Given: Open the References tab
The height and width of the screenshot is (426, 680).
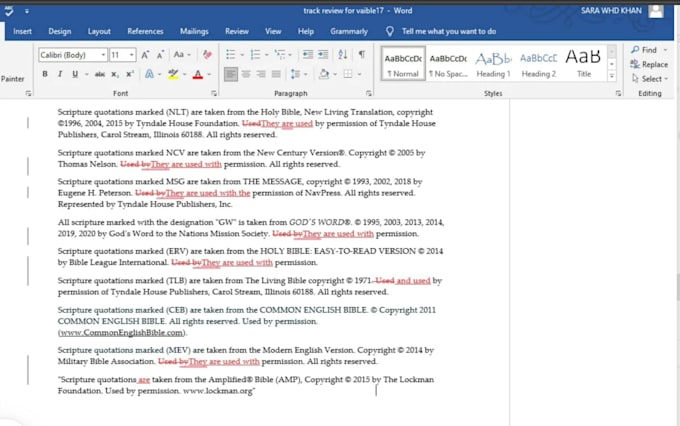Looking at the screenshot, I should point(145,31).
